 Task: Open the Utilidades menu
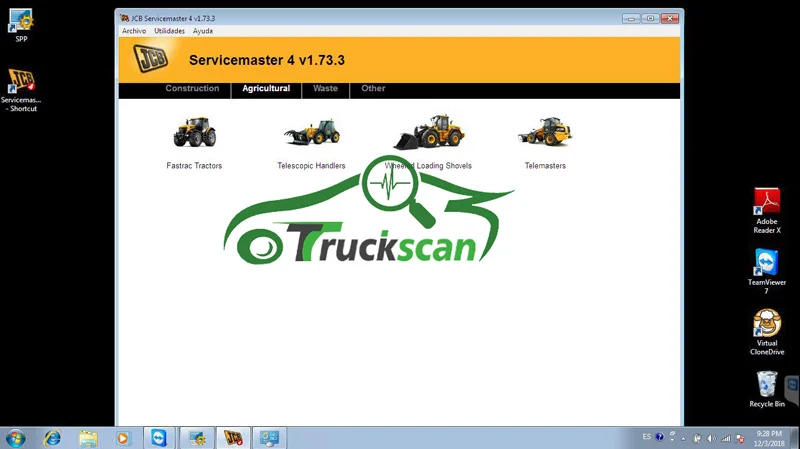pyautogui.click(x=169, y=31)
